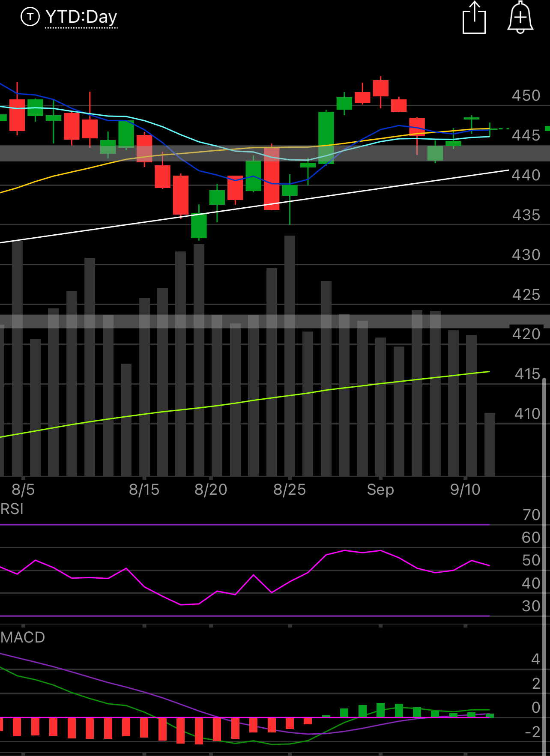
Task: Tap the 420 price axis label
Action: (x=526, y=334)
